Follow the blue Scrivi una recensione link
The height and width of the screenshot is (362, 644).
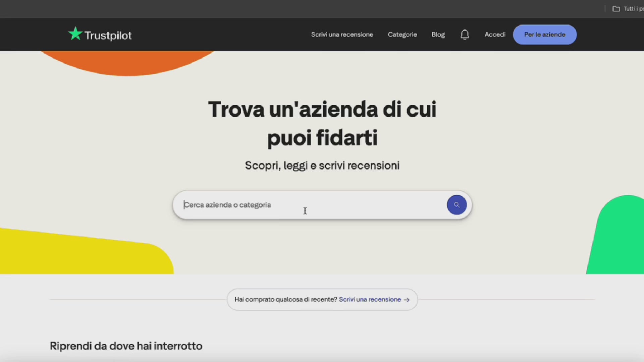click(x=370, y=299)
